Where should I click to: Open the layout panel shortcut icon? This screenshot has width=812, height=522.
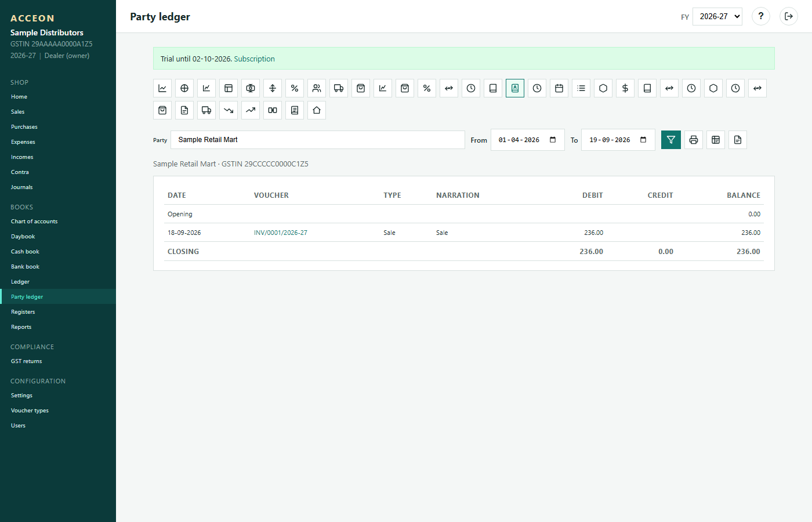click(x=229, y=88)
